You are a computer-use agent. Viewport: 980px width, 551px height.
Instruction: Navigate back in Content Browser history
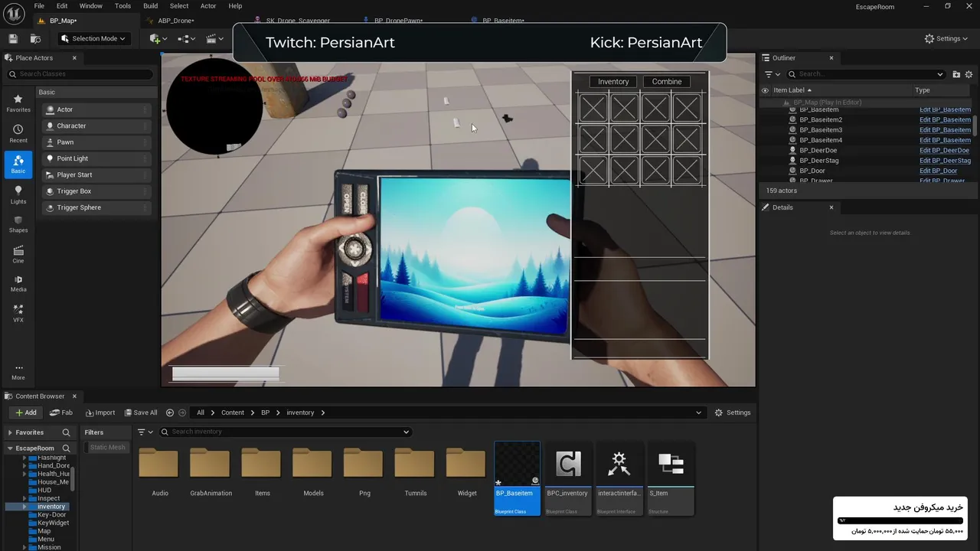pyautogui.click(x=170, y=412)
